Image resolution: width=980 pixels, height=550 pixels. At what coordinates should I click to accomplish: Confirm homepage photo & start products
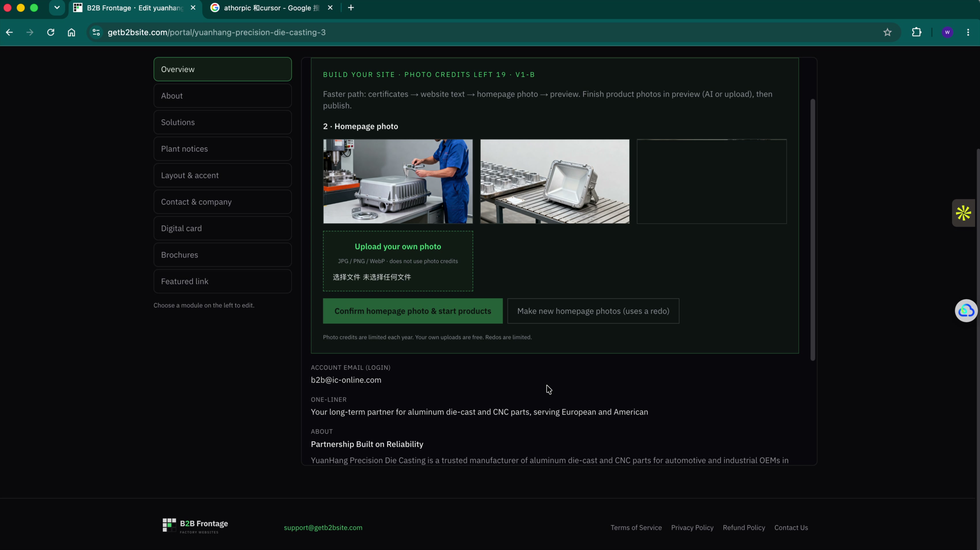(x=412, y=311)
